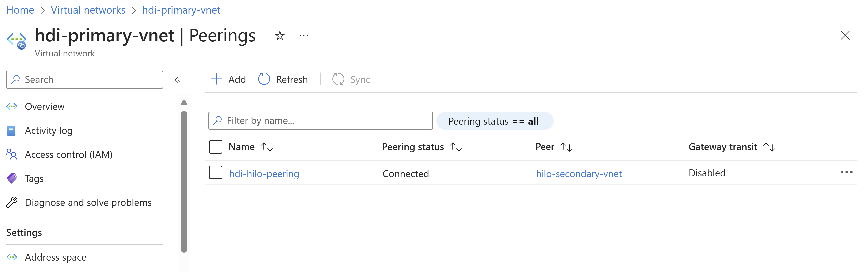Open the Peering status filter dropdown
Image resolution: width=868 pixels, height=272 pixels.
coord(495,121)
